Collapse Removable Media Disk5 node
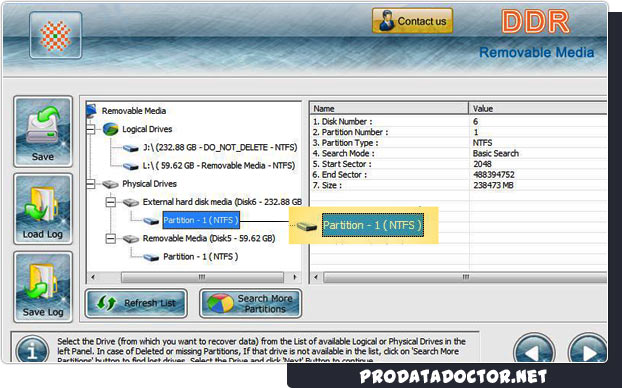 click(x=111, y=238)
